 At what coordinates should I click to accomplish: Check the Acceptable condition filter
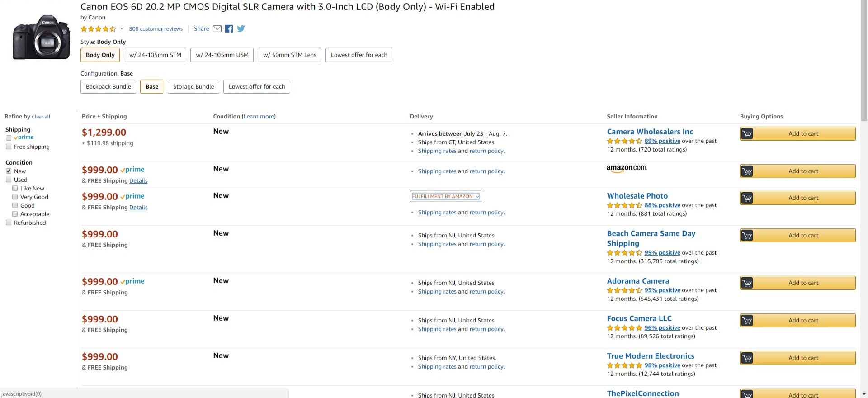pyautogui.click(x=15, y=214)
